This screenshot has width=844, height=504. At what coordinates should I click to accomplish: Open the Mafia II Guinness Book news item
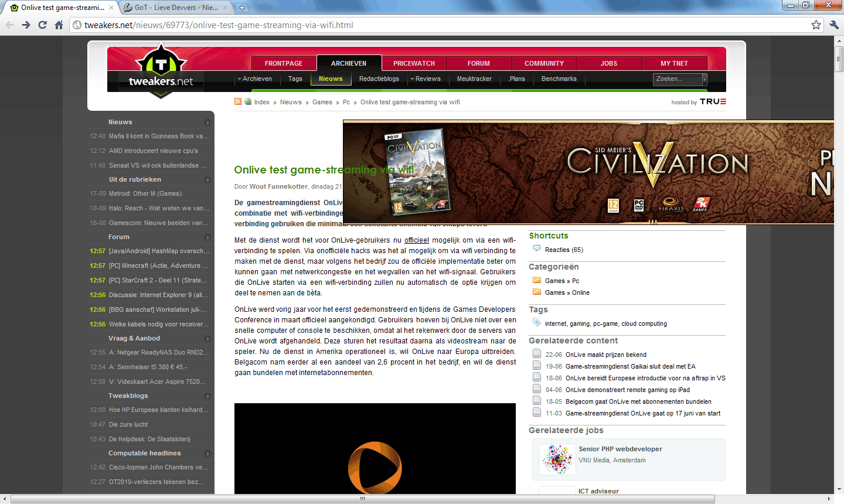point(159,136)
